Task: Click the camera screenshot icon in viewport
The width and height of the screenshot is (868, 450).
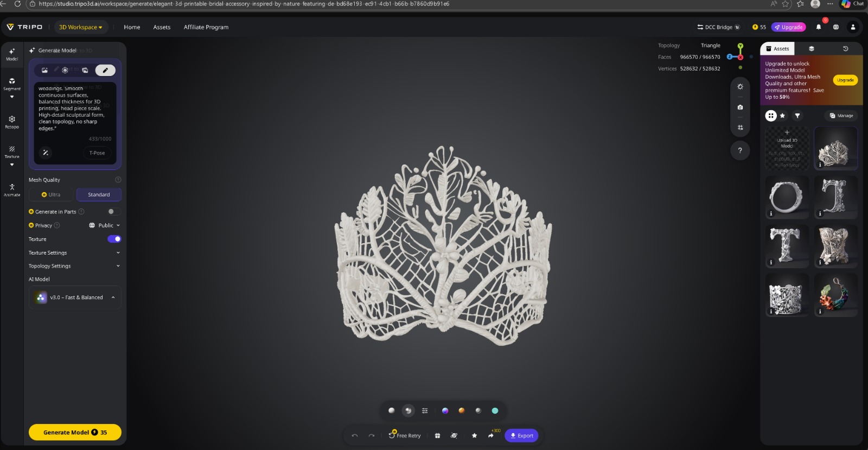Action: point(740,107)
